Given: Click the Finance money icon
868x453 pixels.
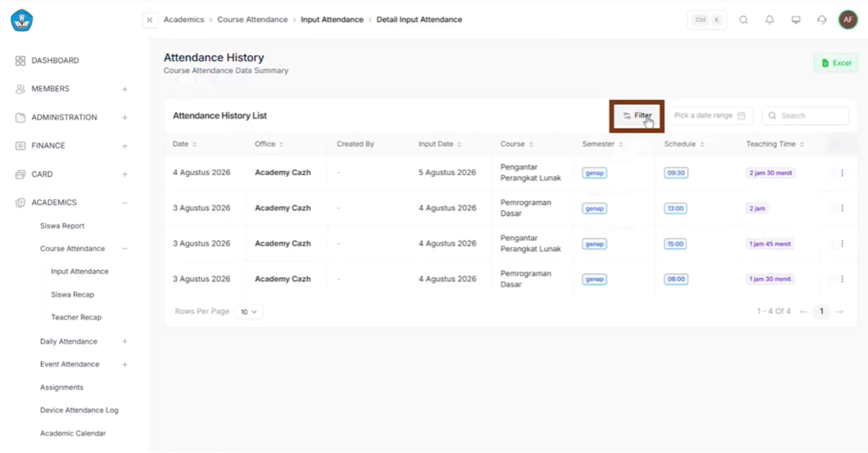Looking at the screenshot, I should pos(20,146).
